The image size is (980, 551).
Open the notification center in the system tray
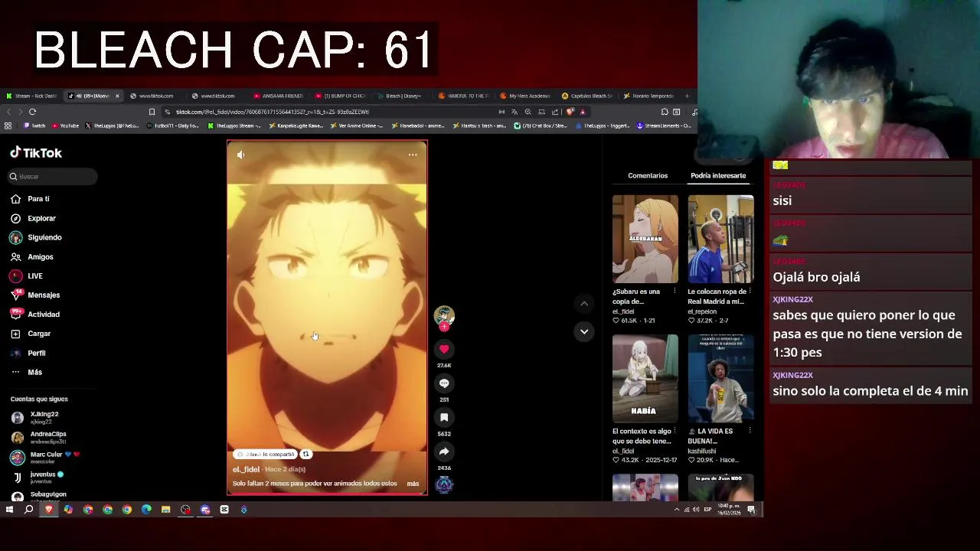click(752, 510)
